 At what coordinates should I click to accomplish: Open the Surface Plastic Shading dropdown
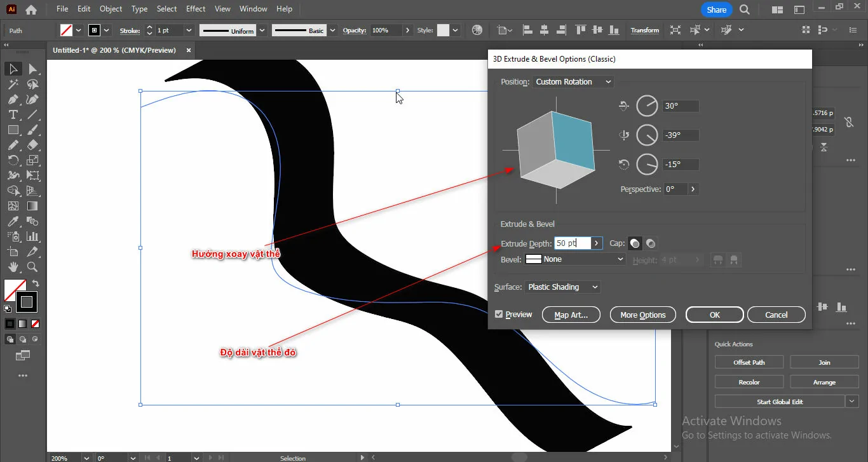pos(562,287)
